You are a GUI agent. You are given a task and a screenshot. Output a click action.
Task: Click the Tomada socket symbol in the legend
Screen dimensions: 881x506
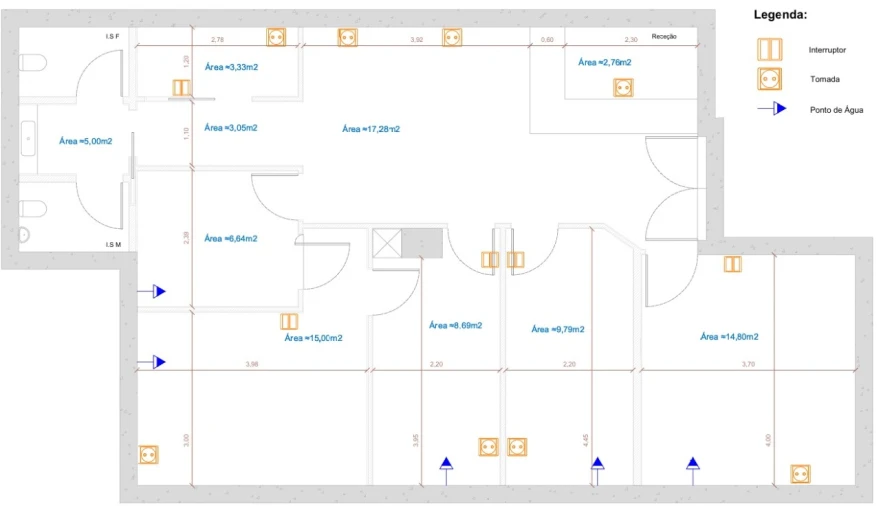click(x=769, y=79)
